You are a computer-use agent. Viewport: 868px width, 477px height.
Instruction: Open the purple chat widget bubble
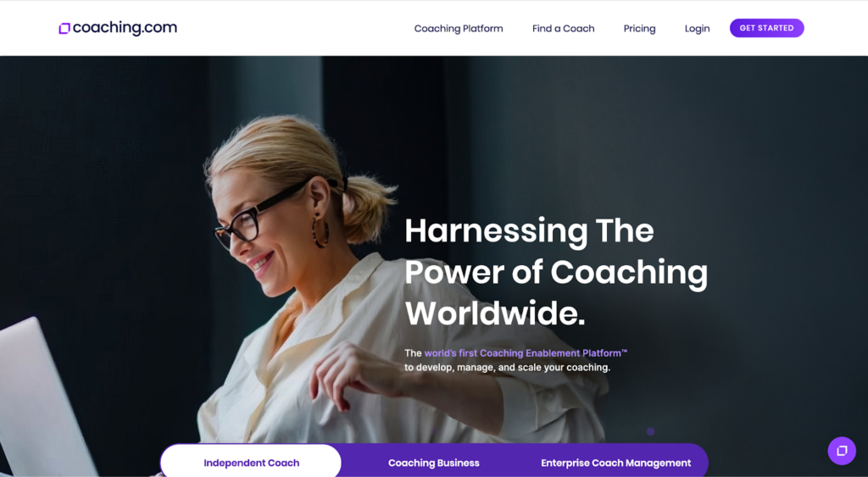point(842,451)
